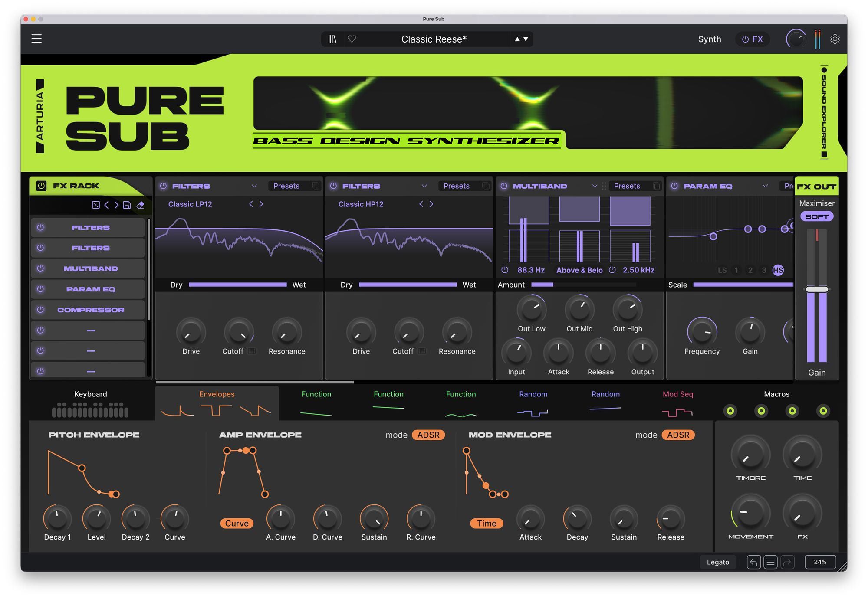Viewport: 868px width, 599px height.
Task: Select previous filter type for Classic HP12
Action: click(x=421, y=204)
